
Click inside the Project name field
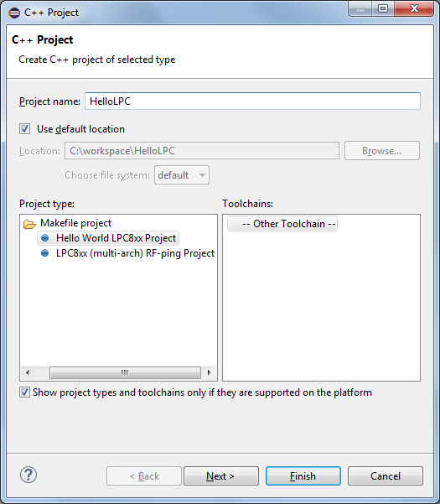(x=253, y=101)
